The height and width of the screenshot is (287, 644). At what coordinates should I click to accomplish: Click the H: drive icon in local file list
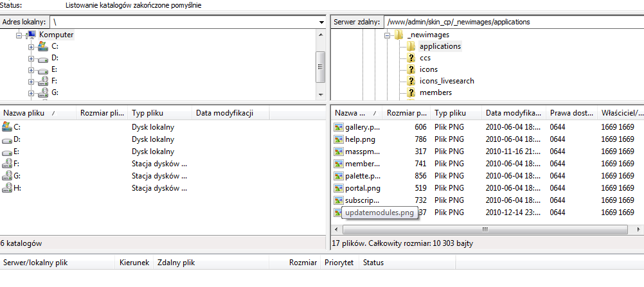[7, 189]
